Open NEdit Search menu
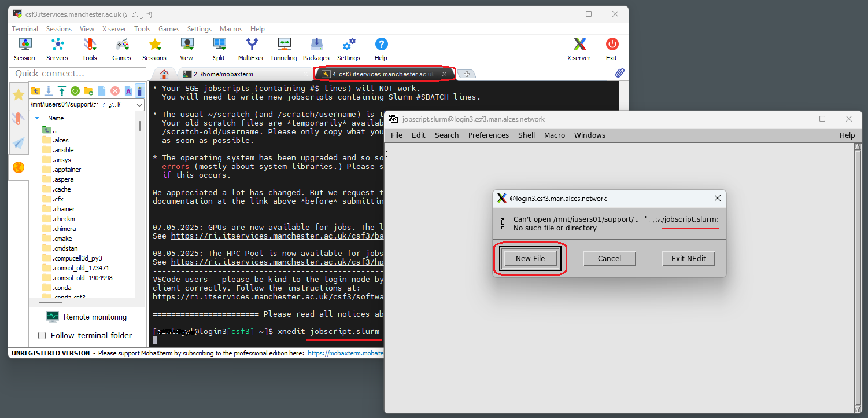868x418 pixels. pyautogui.click(x=446, y=135)
